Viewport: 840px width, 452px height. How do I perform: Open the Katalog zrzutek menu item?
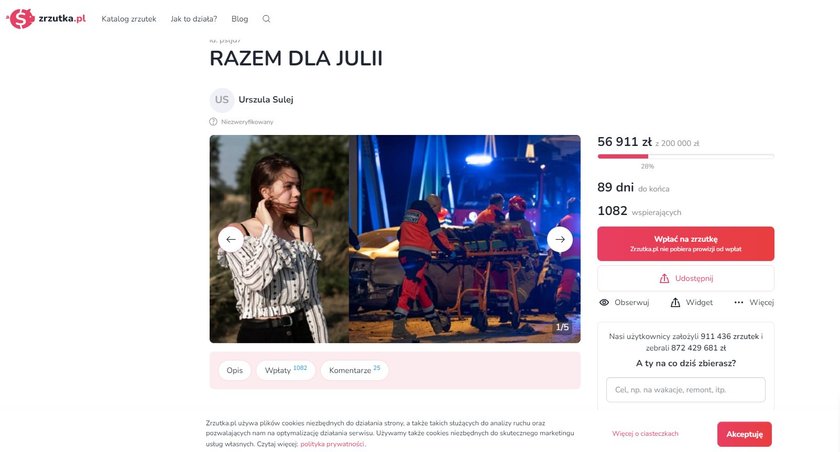[129, 19]
